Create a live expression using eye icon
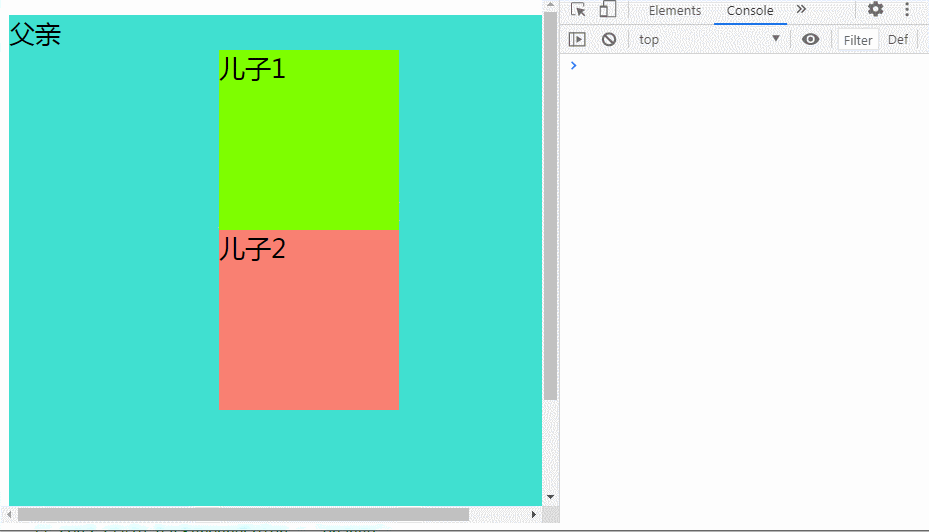 tap(811, 40)
